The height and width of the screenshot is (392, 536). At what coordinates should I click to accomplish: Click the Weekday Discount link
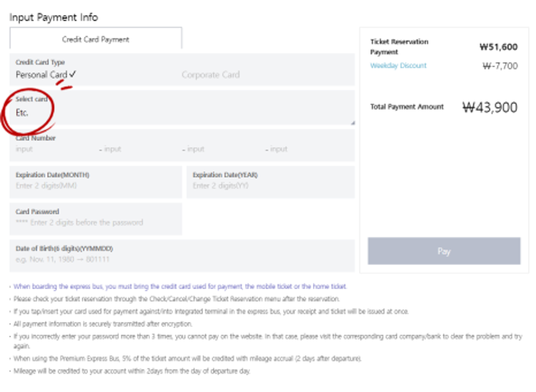(x=398, y=66)
